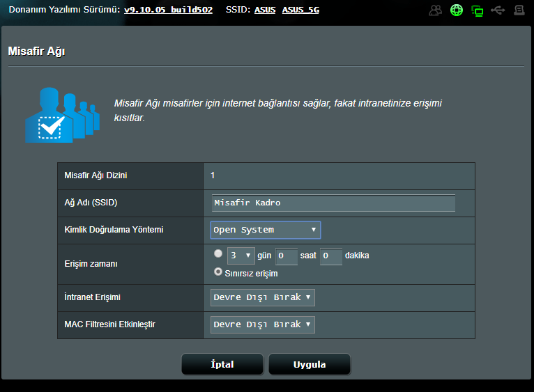The image size is (534, 392).
Task: Click the İptal button
Action: 222,364
